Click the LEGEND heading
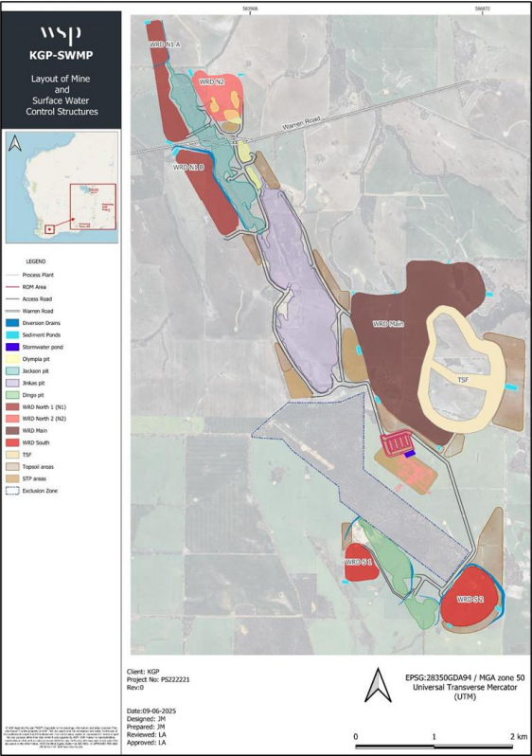Viewport: 532px width, 756px height. point(36,261)
